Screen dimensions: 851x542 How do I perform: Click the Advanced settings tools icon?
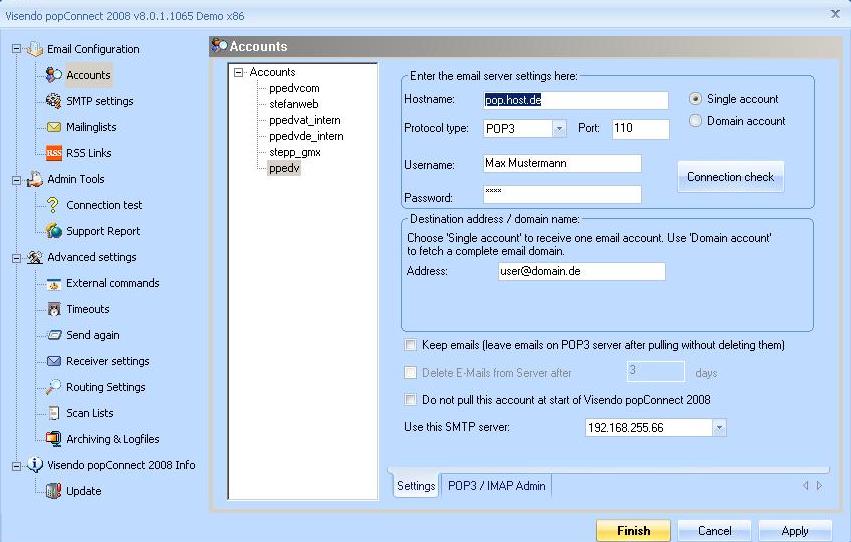(x=35, y=257)
